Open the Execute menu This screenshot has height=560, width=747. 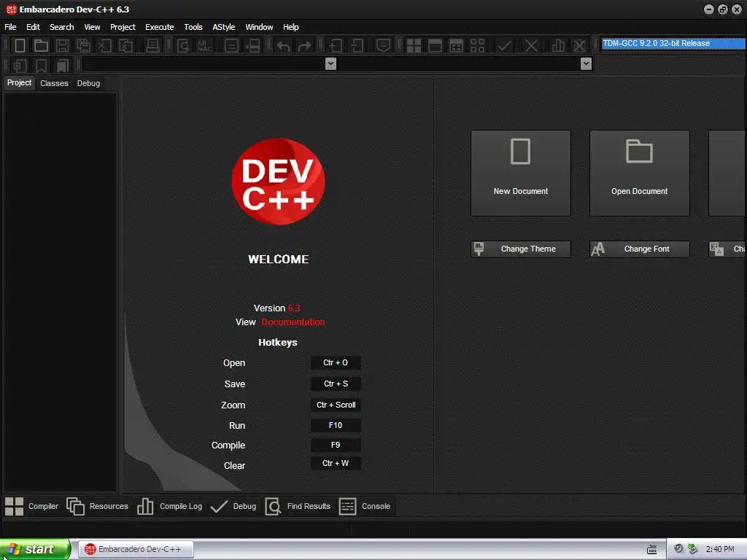point(160,27)
